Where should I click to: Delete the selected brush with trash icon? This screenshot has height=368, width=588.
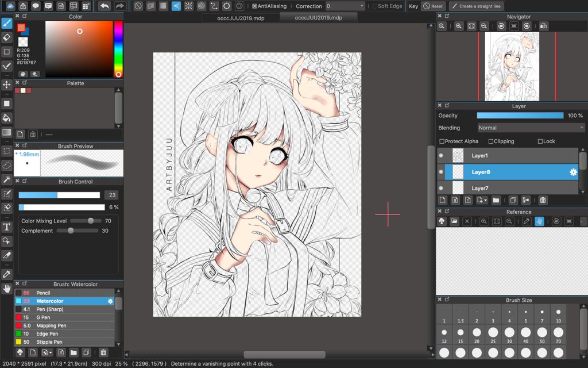[x=103, y=352]
